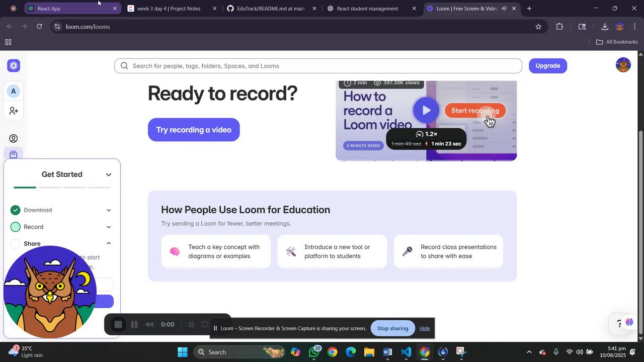The height and width of the screenshot is (362, 644).
Task: Pause the Loom recording
Action: tap(134, 325)
